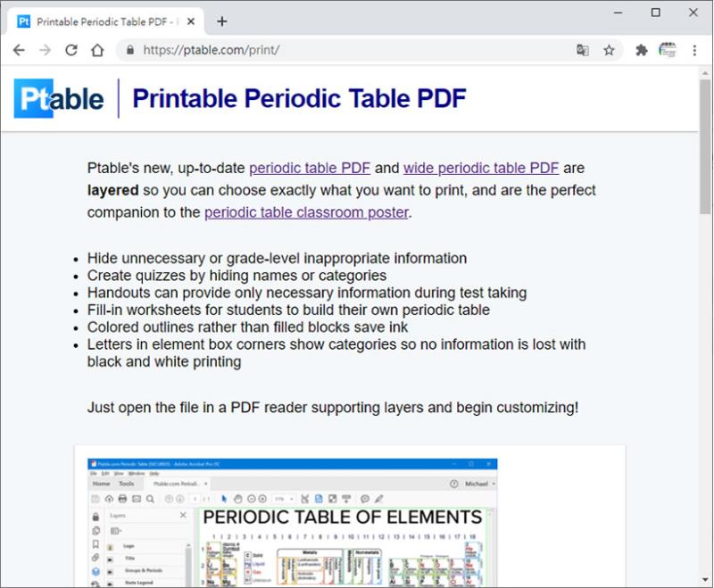
Task: Click 'Fill-in worksheets for students' bullet
Action: (x=288, y=310)
